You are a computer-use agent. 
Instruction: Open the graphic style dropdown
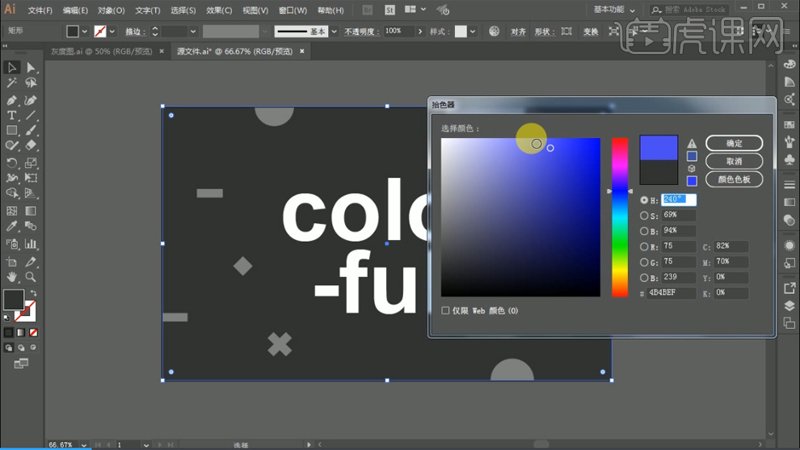(473, 32)
